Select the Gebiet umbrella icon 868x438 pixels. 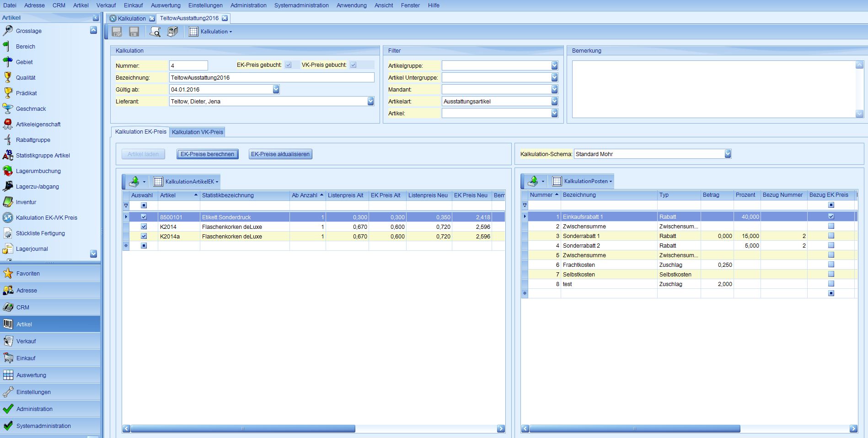[x=8, y=62]
